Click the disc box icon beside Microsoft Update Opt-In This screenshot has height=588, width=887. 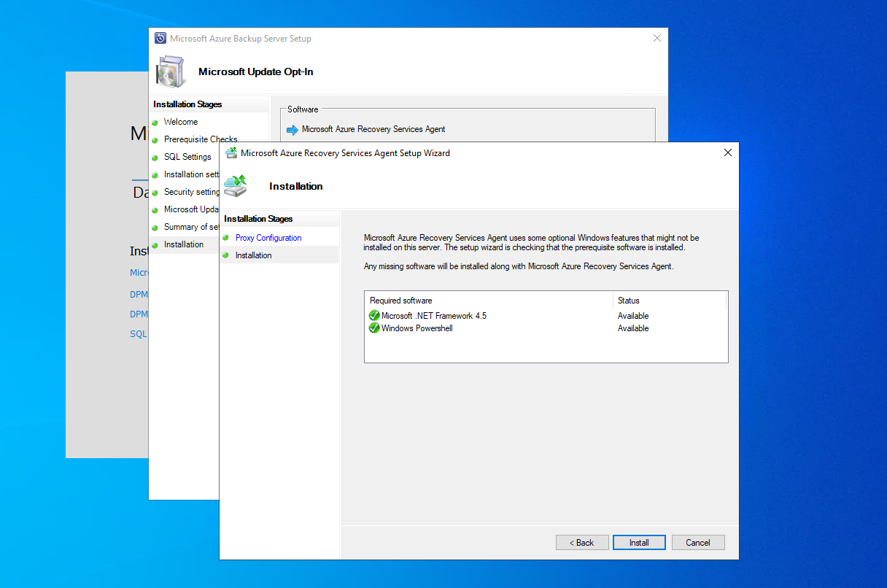pyautogui.click(x=173, y=71)
